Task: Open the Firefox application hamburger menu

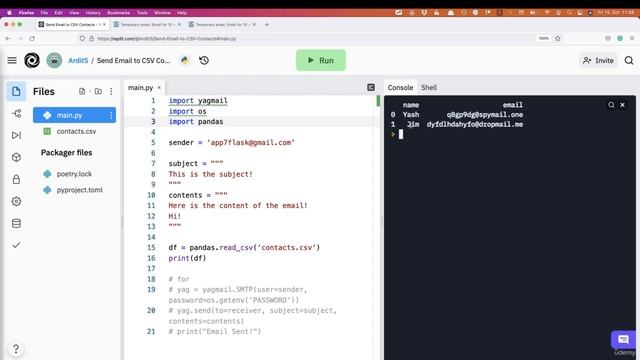Action: tap(632, 38)
